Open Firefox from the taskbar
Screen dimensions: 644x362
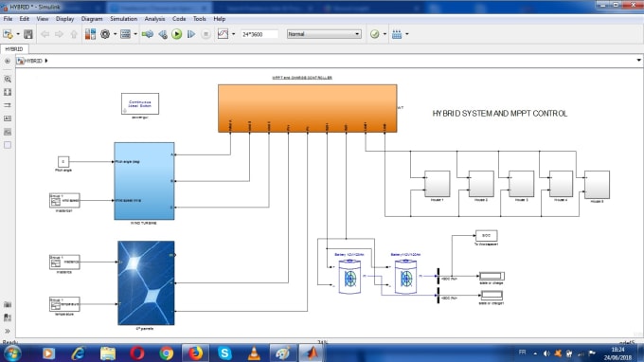point(195,353)
